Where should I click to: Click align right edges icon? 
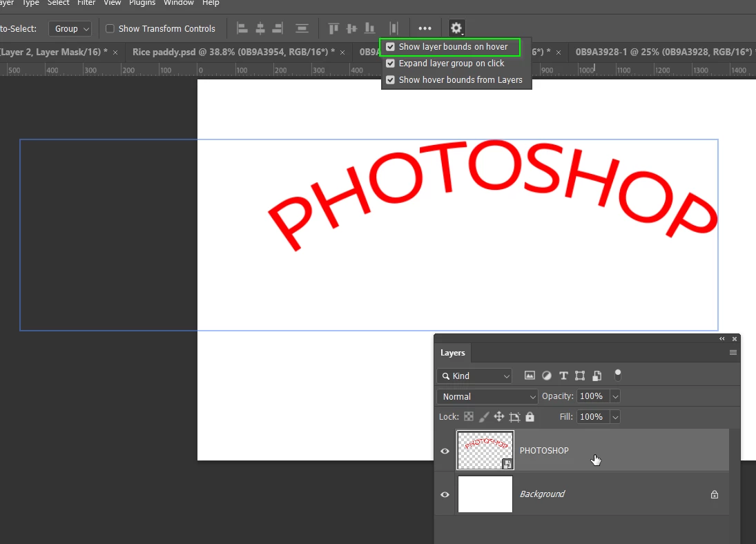[x=278, y=28]
